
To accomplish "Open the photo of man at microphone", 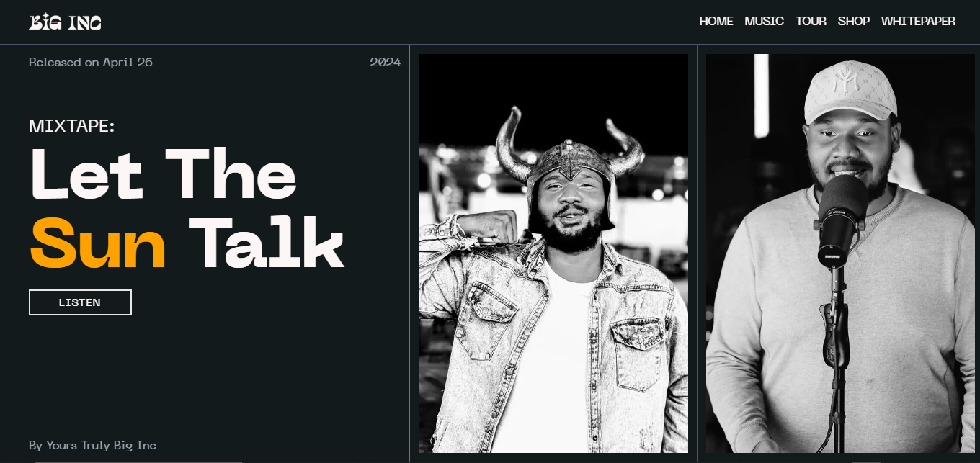I will coord(840,253).
